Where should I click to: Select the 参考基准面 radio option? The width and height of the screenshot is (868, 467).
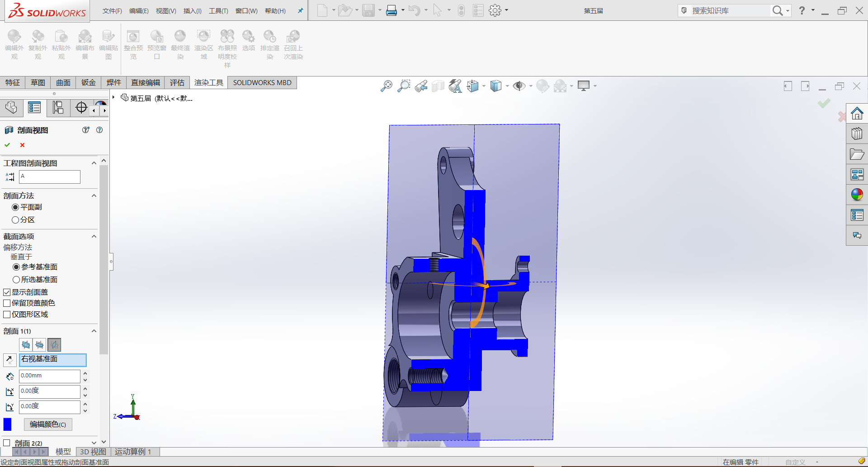[x=16, y=267]
